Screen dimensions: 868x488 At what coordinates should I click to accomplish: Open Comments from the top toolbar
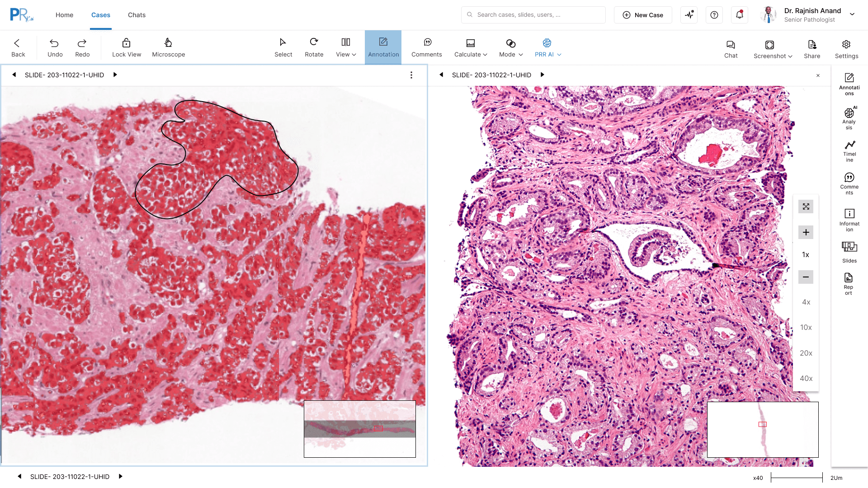427,47
